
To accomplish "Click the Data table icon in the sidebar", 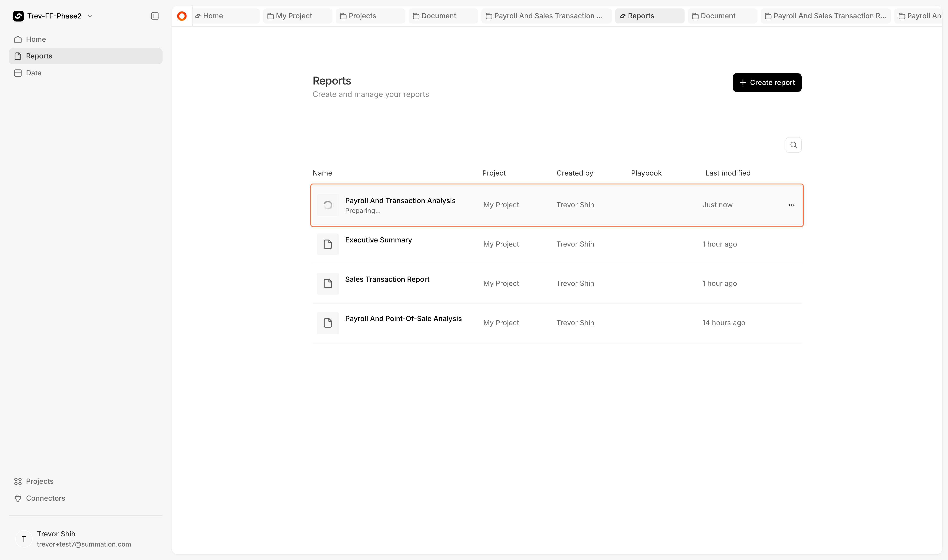I will [18, 73].
